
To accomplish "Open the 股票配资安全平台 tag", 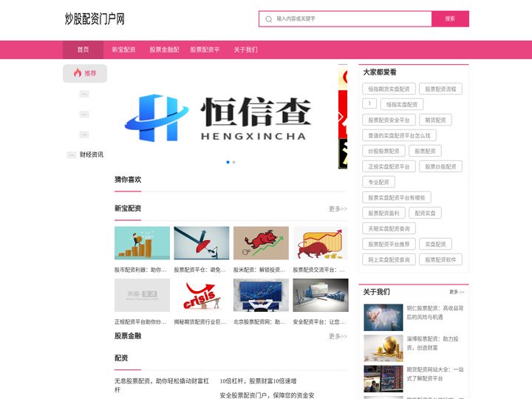I will (x=389, y=120).
